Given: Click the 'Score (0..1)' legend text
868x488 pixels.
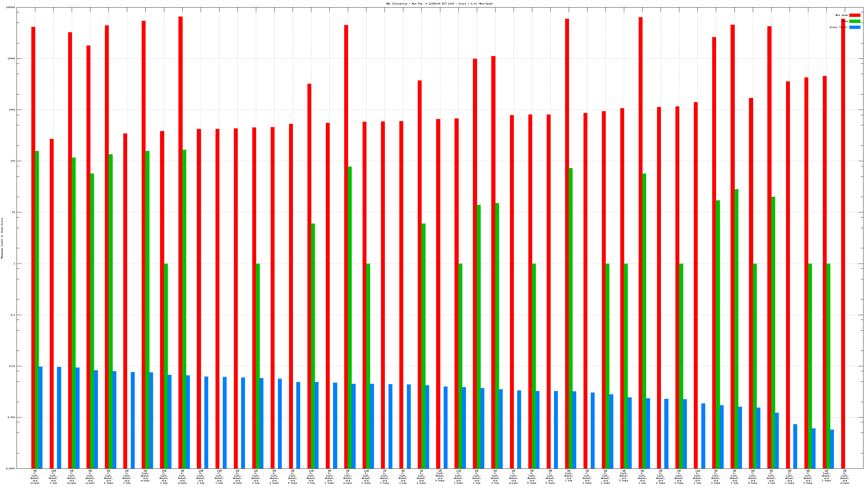Looking at the screenshot, I should point(838,27).
